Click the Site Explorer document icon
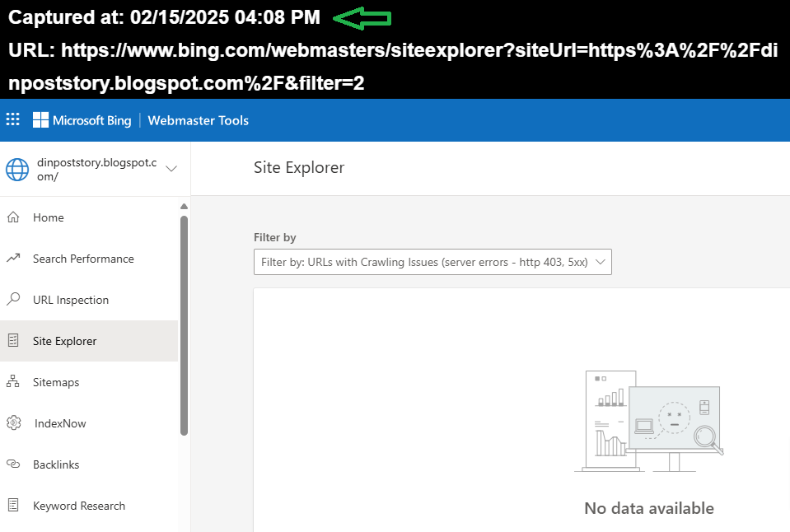790x532 pixels. click(13, 341)
